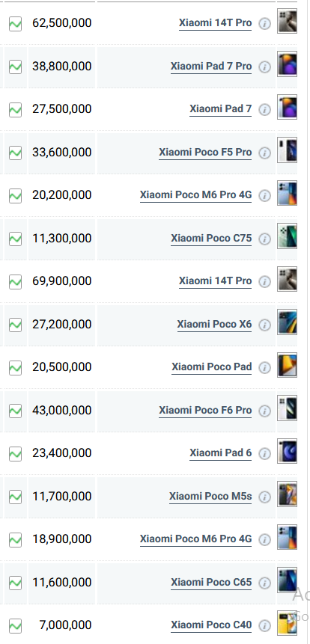Open price chart icon beside 7,000,000

(15, 625)
